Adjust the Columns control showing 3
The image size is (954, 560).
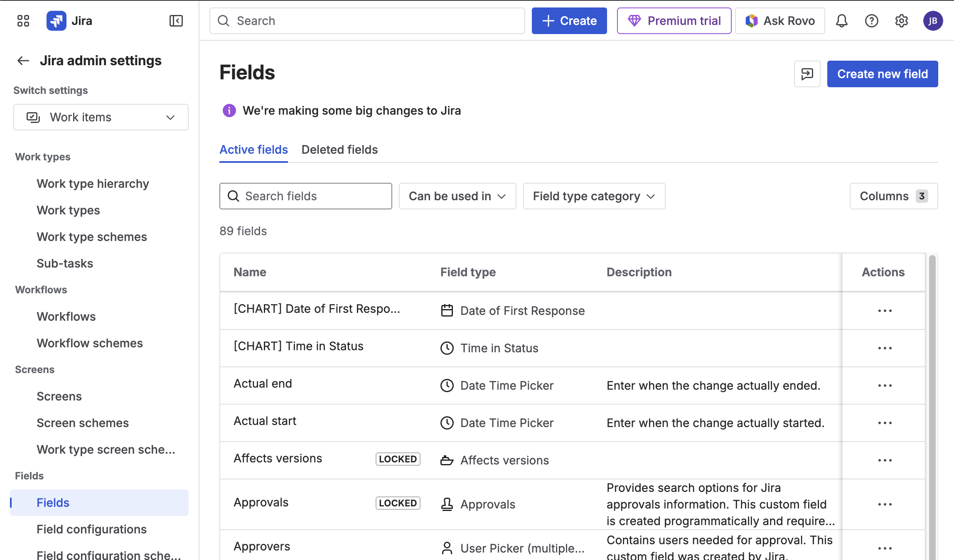tap(893, 196)
